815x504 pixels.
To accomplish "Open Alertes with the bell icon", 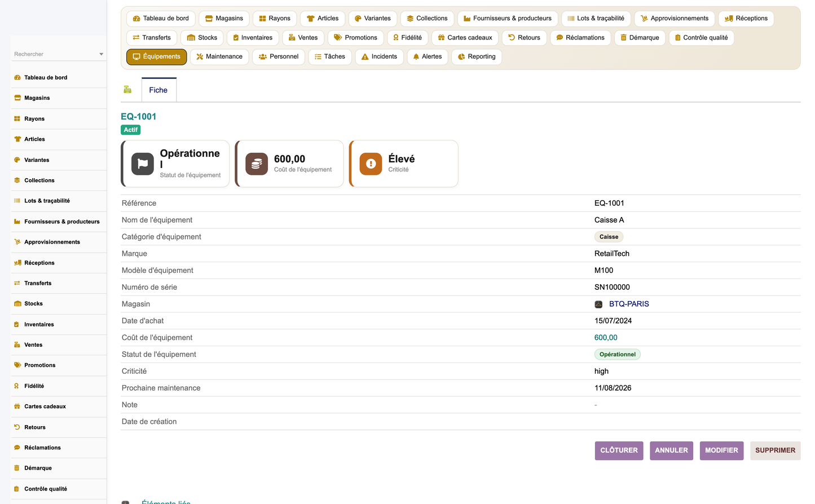I will pos(428,57).
